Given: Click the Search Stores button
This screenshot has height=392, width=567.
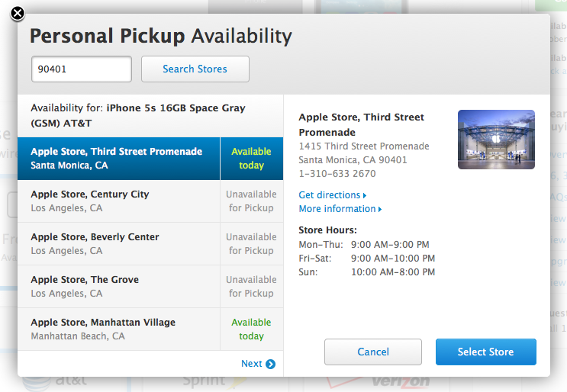Looking at the screenshot, I should (x=195, y=69).
